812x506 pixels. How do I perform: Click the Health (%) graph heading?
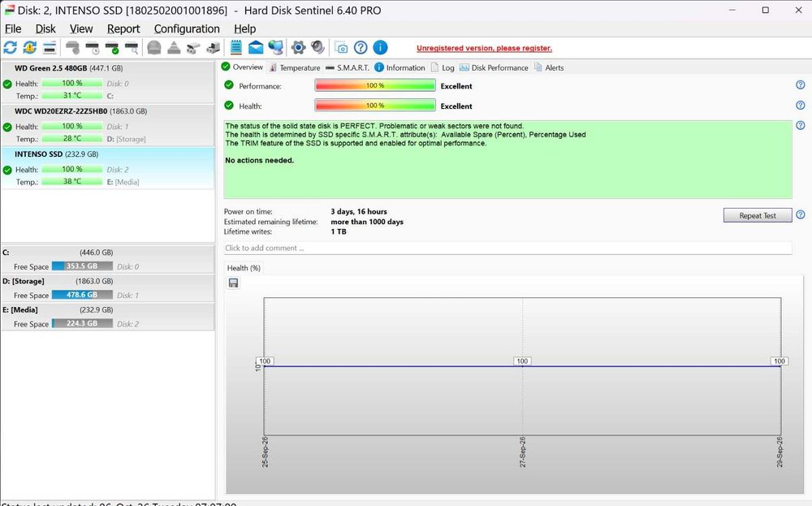244,268
